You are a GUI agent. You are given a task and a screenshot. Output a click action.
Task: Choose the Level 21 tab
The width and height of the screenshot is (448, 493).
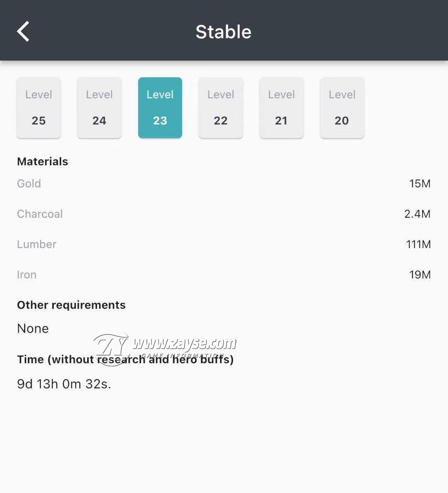click(281, 107)
